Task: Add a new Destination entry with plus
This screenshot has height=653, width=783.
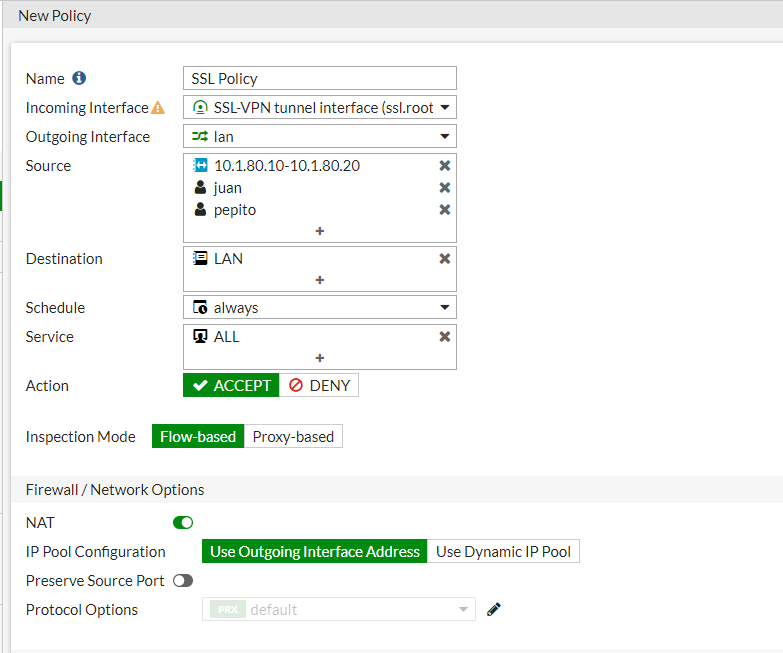Action: click(x=320, y=280)
